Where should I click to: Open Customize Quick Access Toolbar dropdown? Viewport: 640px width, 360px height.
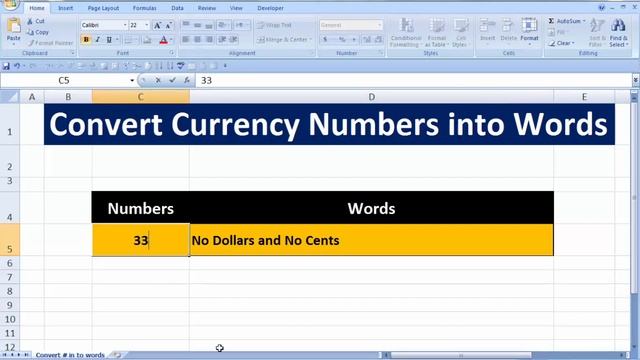(225, 66)
